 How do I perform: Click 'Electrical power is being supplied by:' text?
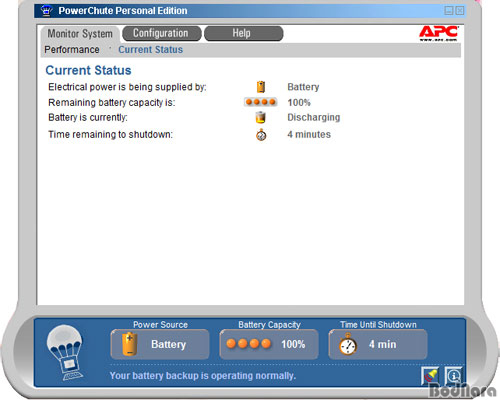(127, 87)
